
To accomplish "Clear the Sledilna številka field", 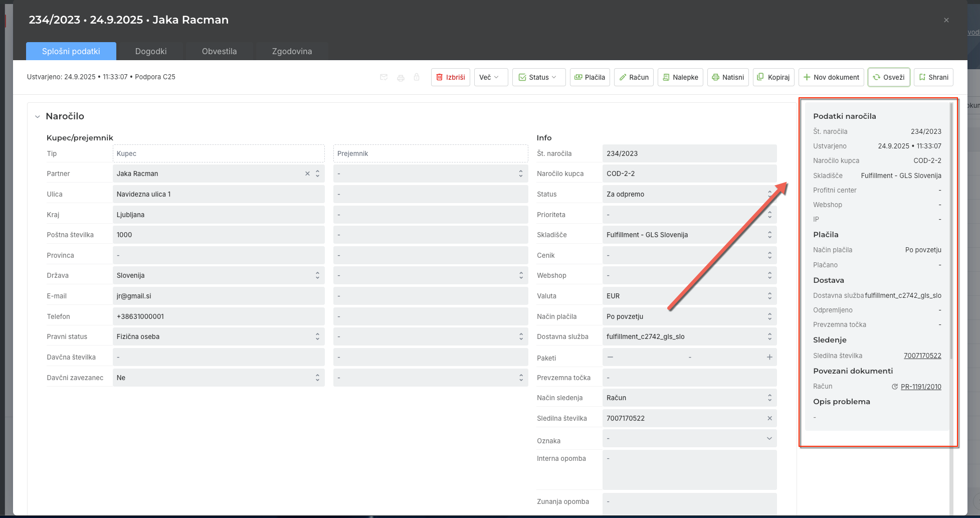I will (769, 418).
